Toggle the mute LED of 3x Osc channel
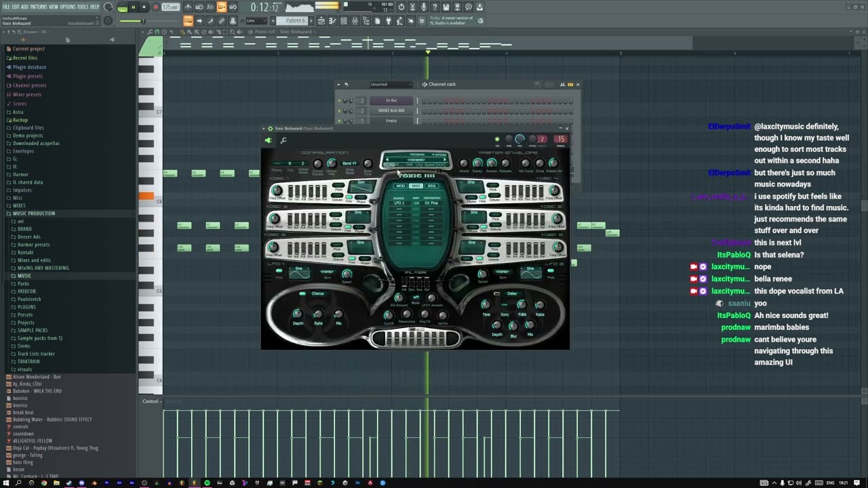 tap(339, 101)
